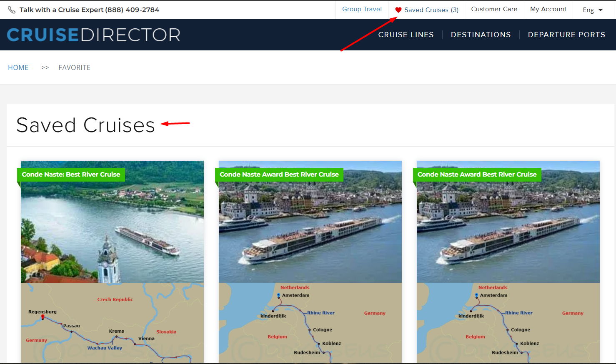Click the red heart Saved Cruises icon
Screen dimensions: 616x364
click(398, 10)
